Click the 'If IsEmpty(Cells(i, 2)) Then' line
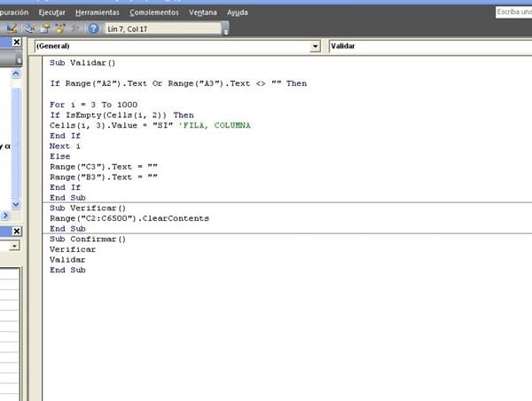The width and height of the screenshot is (532, 401). (121, 115)
